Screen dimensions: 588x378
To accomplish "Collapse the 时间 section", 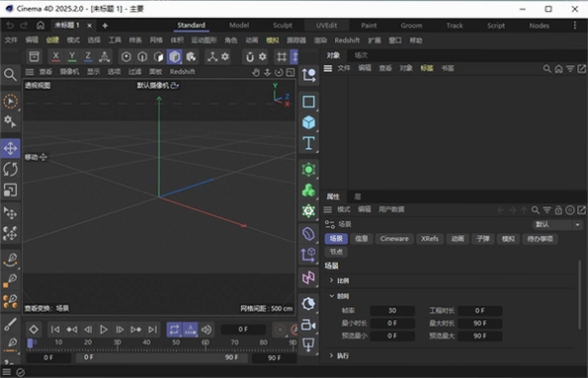I will (331, 296).
